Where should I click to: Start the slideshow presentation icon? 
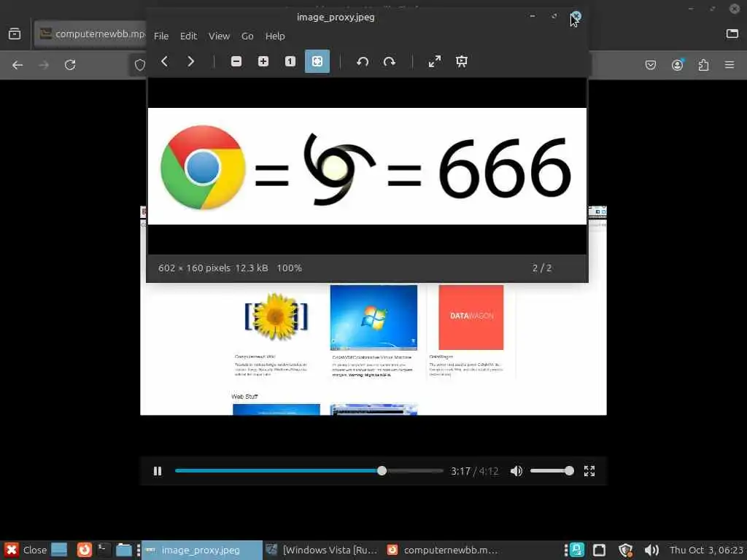pos(462,61)
